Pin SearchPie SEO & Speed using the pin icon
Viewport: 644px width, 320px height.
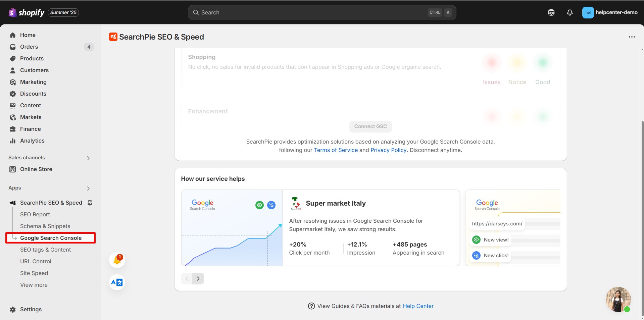90,203
